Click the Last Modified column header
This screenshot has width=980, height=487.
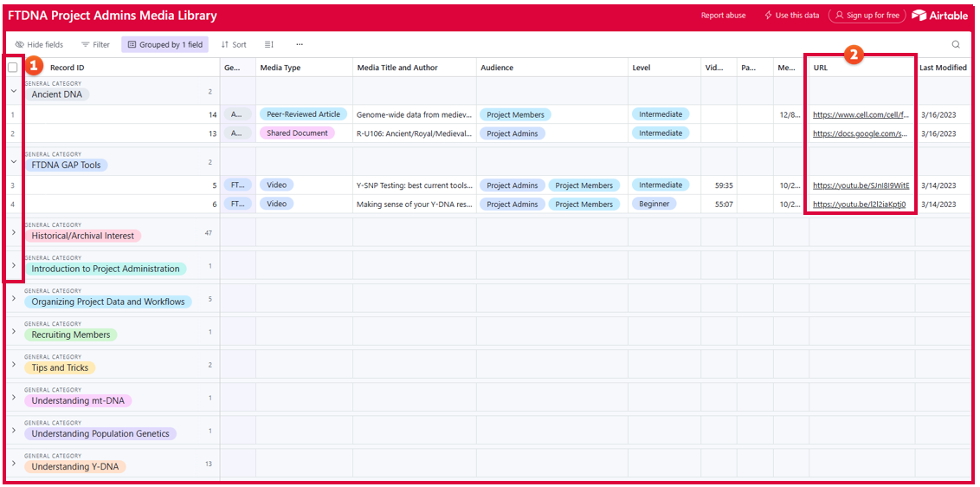click(x=944, y=68)
